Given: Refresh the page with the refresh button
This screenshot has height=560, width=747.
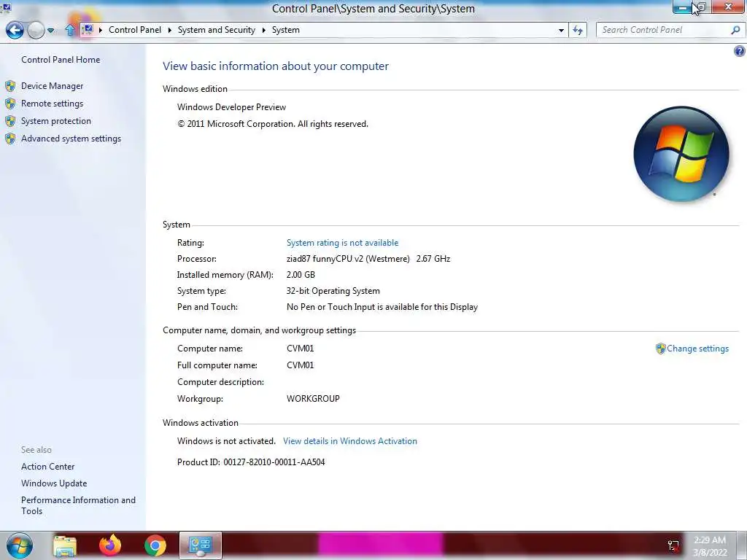Looking at the screenshot, I should tap(578, 30).
